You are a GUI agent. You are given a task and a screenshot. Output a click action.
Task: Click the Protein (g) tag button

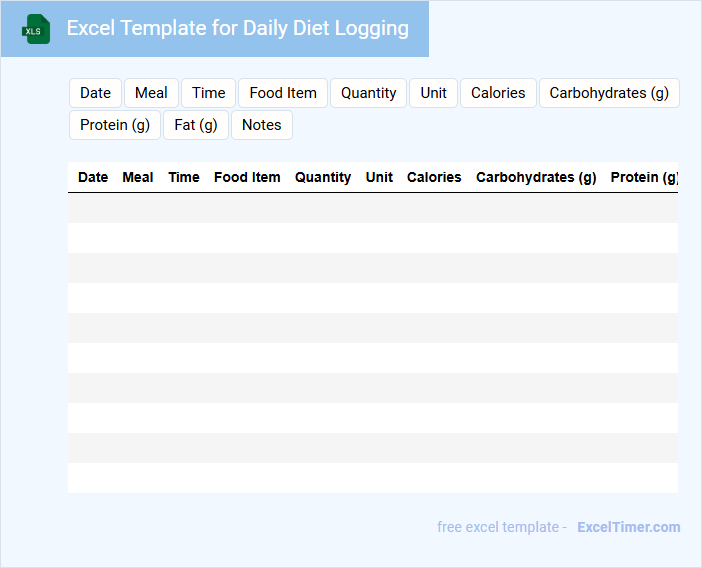pyautogui.click(x=115, y=125)
